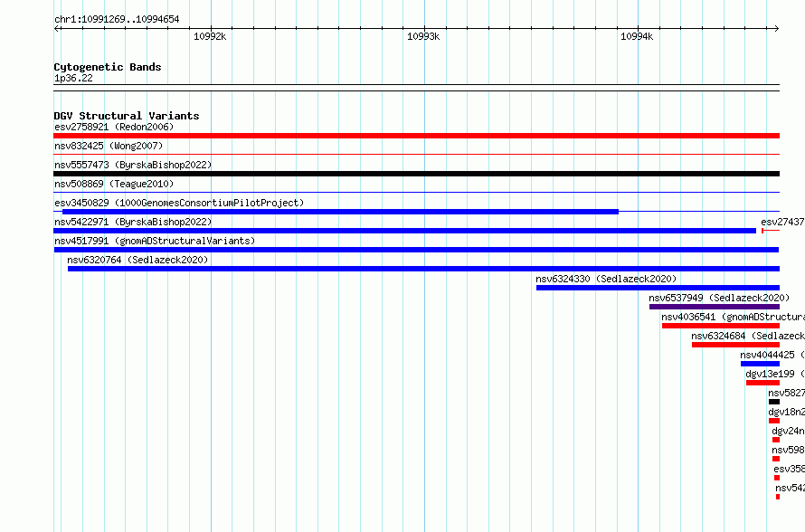805x532 pixels.
Task: Click the blue bar of nsv6320764
Action: 423,269
